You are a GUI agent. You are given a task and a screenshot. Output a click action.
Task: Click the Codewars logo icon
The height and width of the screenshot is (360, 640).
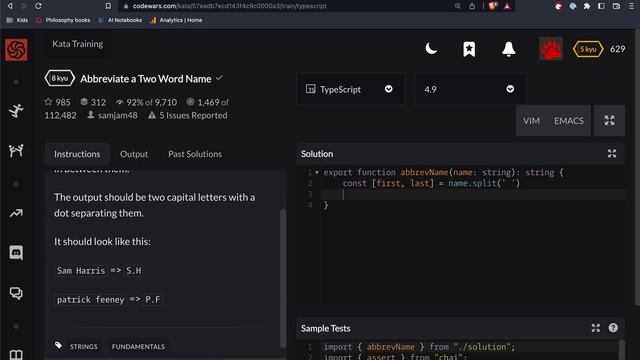pos(16,49)
